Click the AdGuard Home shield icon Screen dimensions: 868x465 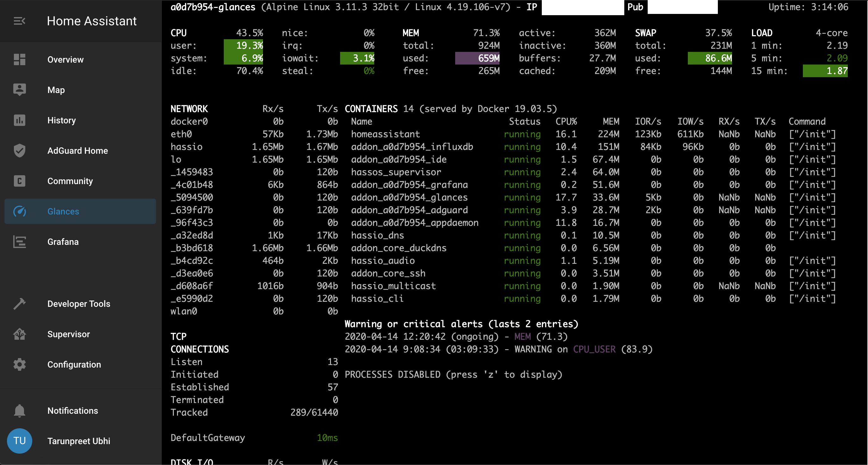click(19, 150)
